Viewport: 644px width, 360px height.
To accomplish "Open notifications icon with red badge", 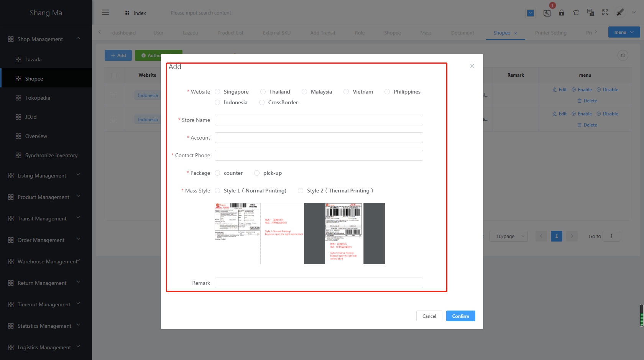I will click(x=547, y=13).
